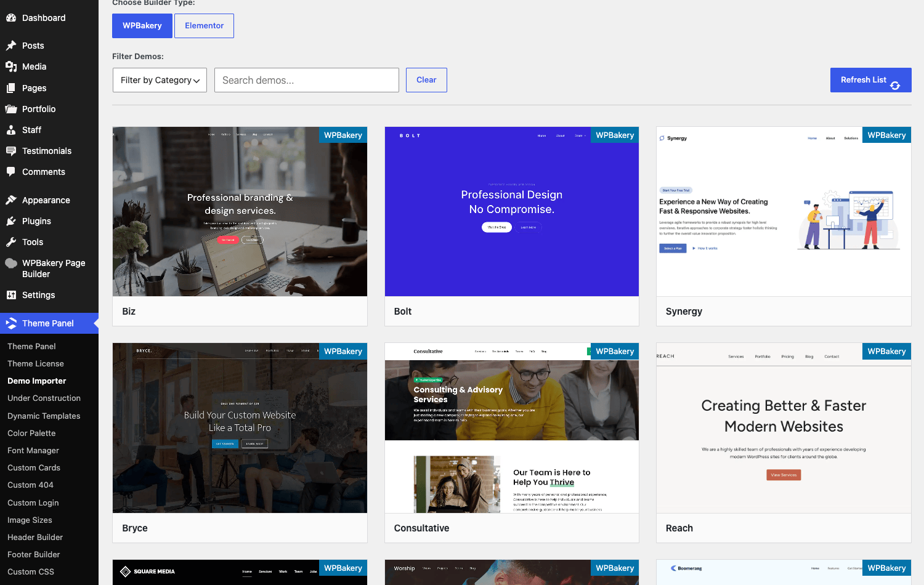This screenshot has height=585, width=924.
Task: Open Theme Panel submenu link
Action: pos(31,346)
